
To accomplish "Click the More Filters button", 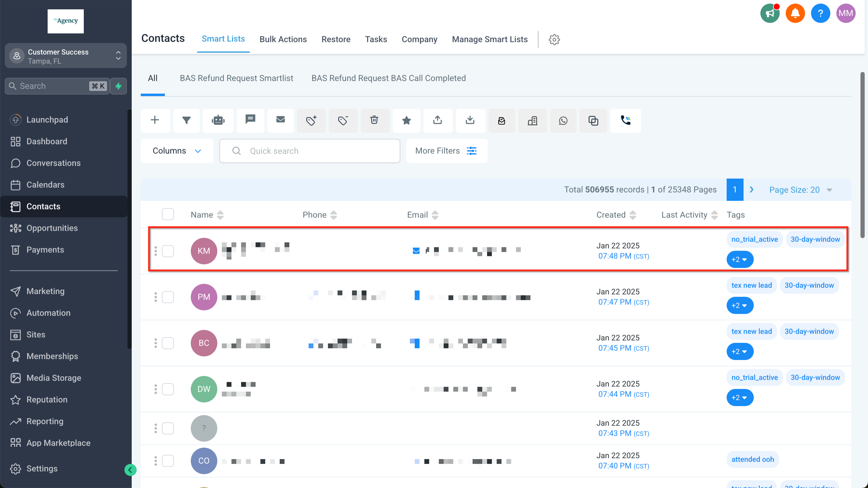I will 446,151.
